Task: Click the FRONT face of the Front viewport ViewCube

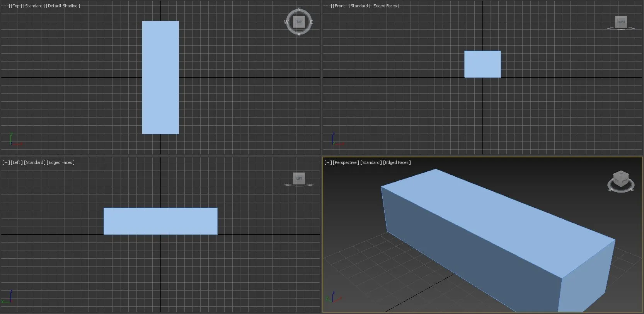Action: click(x=620, y=22)
